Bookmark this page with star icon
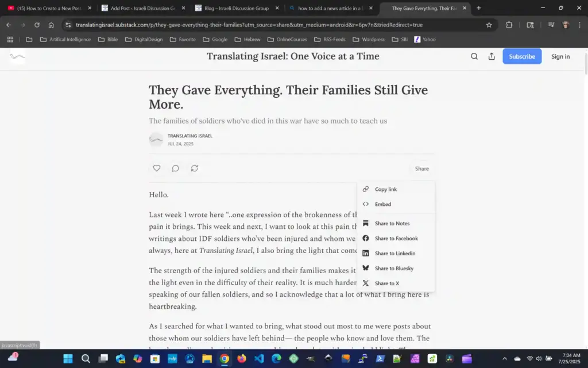The image size is (588, 368). [489, 25]
